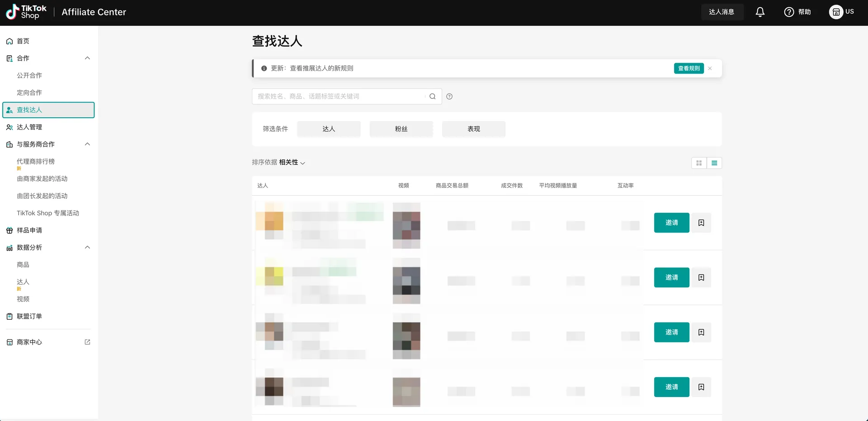The image size is (868, 421).
Task: Click the TikTok Shop logo
Action: [26, 12]
